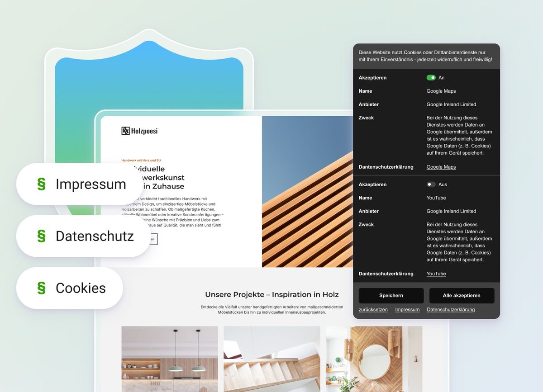Viewport: 543px width, 392px height.
Task: Click the first 'Google Ireland Limited' provider text
Action: pyautogui.click(x=451, y=104)
